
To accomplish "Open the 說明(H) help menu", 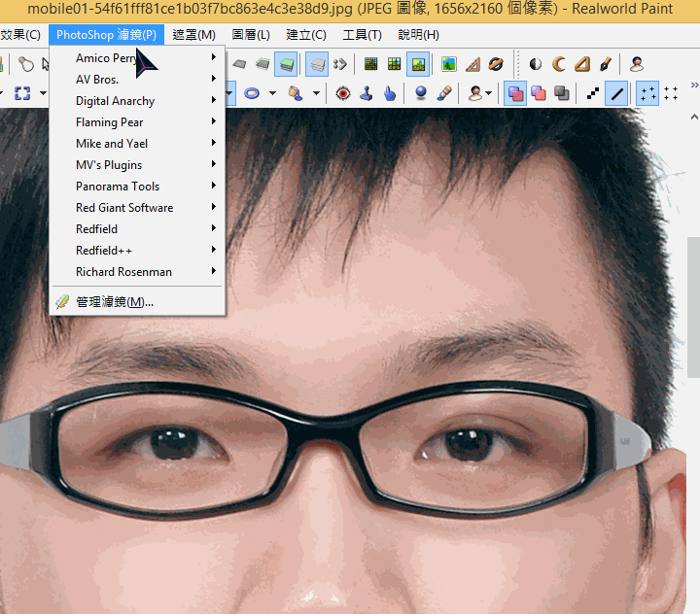I will pos(418,35).
